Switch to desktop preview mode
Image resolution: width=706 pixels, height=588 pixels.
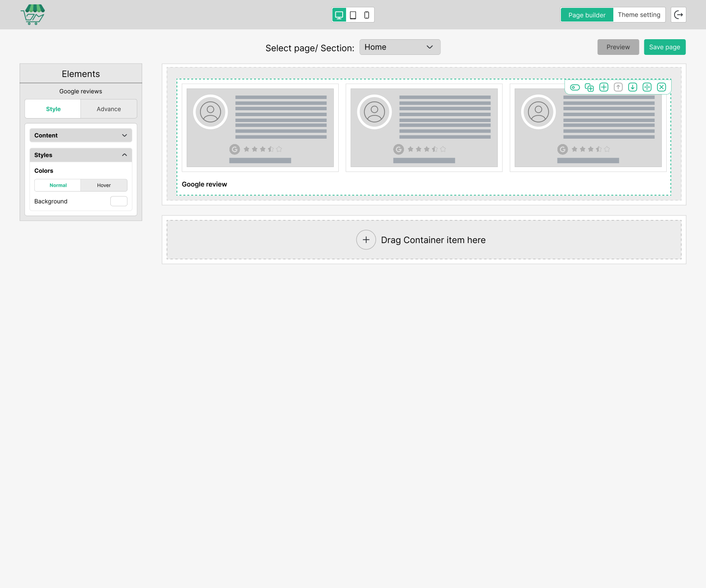point(339,15)
